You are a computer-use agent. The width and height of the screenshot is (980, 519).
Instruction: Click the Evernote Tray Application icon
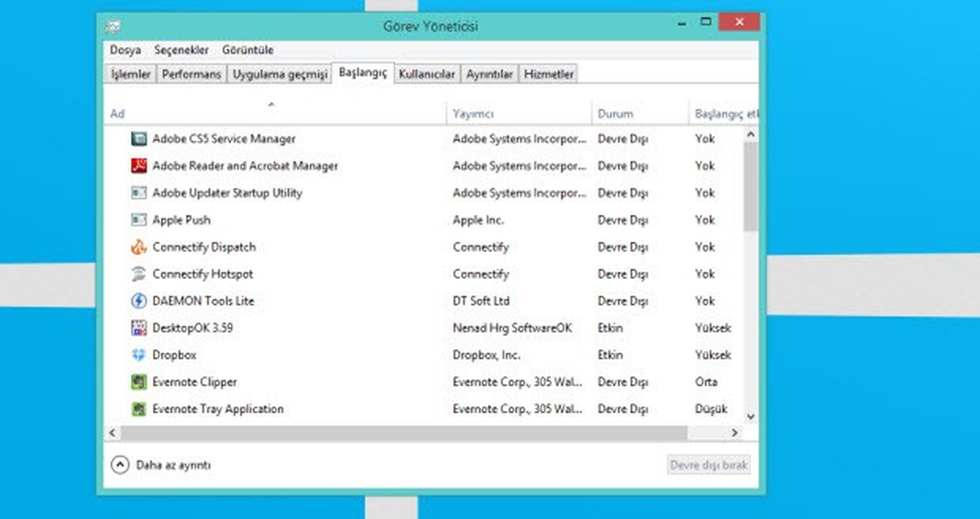click(x=138, y=409)
